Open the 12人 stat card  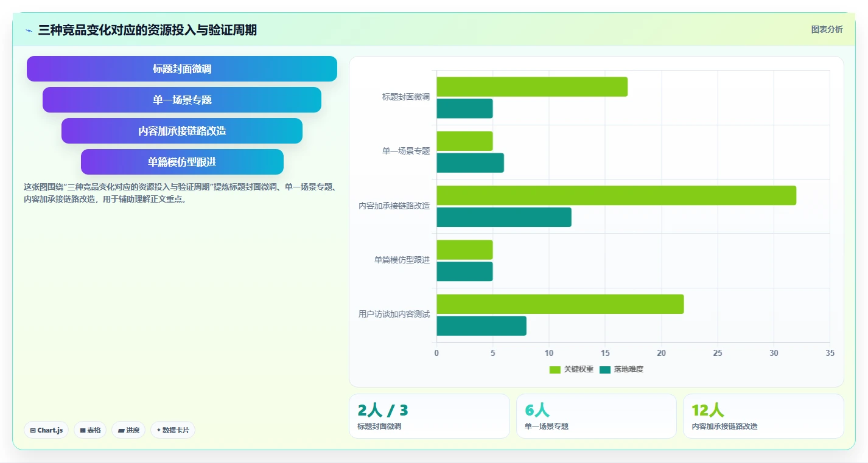(x=763, y=416)
